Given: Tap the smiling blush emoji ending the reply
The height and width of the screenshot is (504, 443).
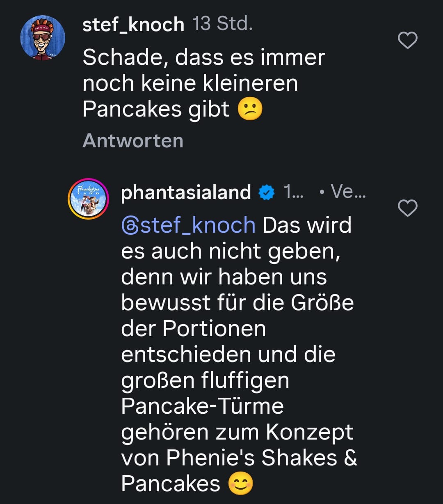Looking at the screenshot, I should pos(241,483).
